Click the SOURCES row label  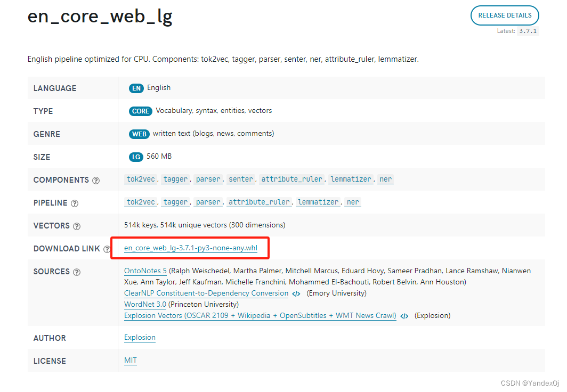coord(51,272)
